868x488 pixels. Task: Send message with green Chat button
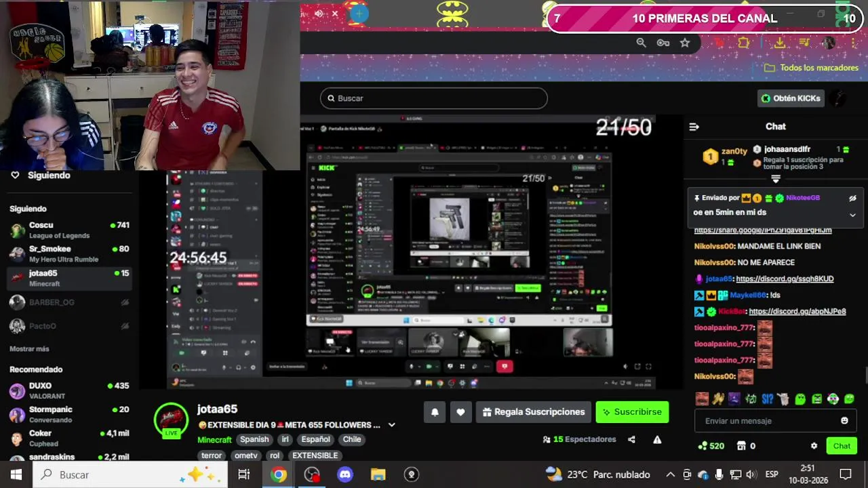pyautogui.click(x=842, y=446)
